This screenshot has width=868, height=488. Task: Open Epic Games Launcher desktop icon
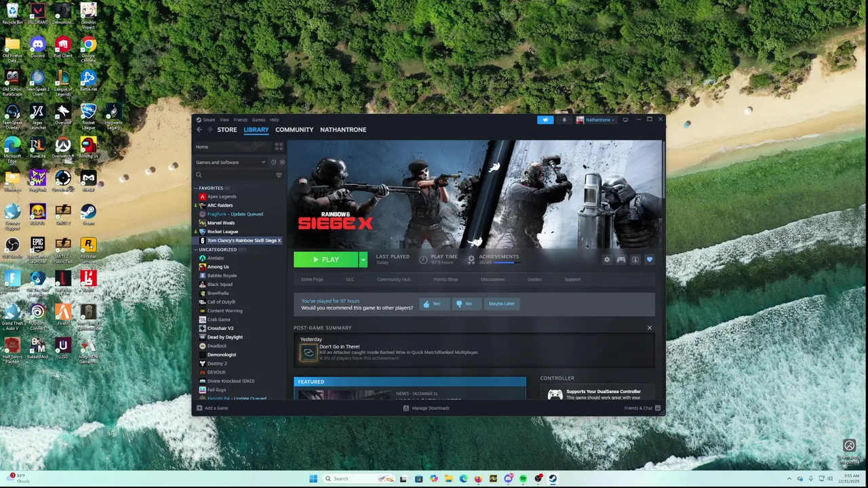click(37, 248)
